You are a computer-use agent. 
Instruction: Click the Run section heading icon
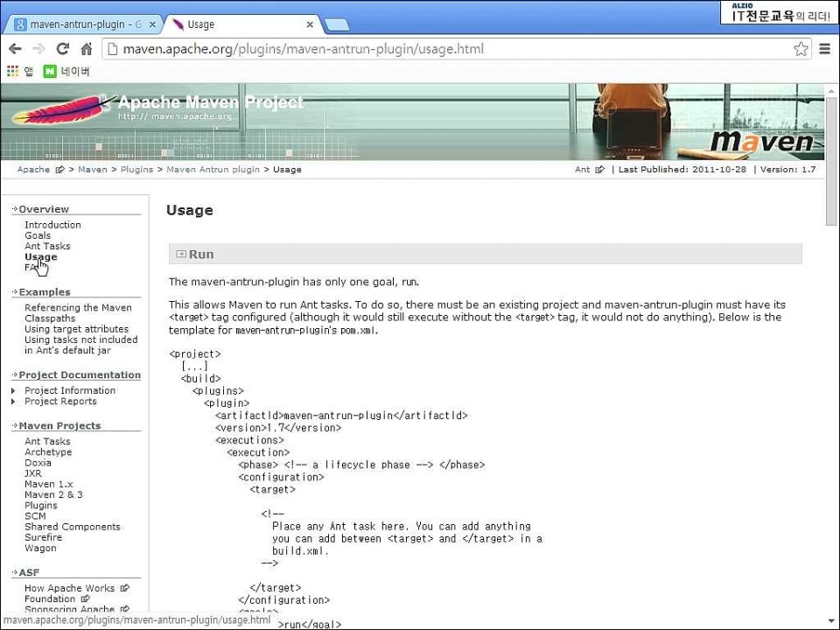(x=181, y=254)
